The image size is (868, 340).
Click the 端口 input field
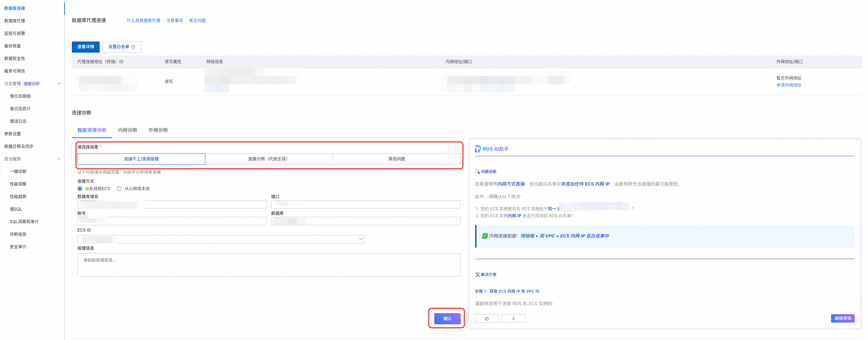pos(366,204)
